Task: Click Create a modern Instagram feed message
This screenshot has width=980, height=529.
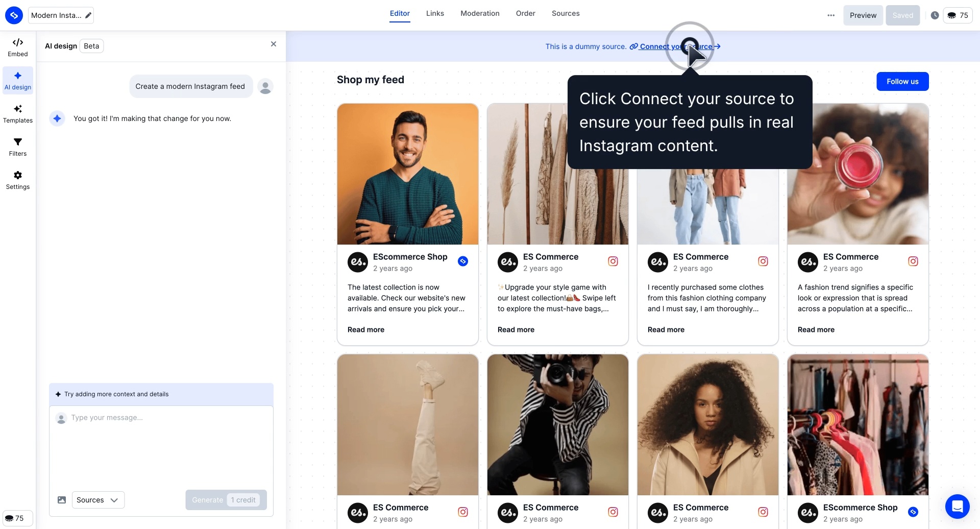Action: (190, 86)
